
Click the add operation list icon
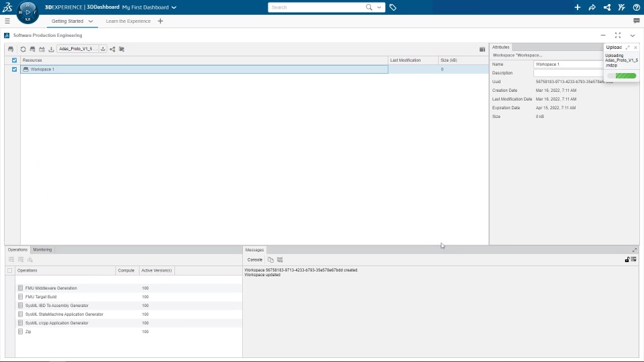[11, 259]
